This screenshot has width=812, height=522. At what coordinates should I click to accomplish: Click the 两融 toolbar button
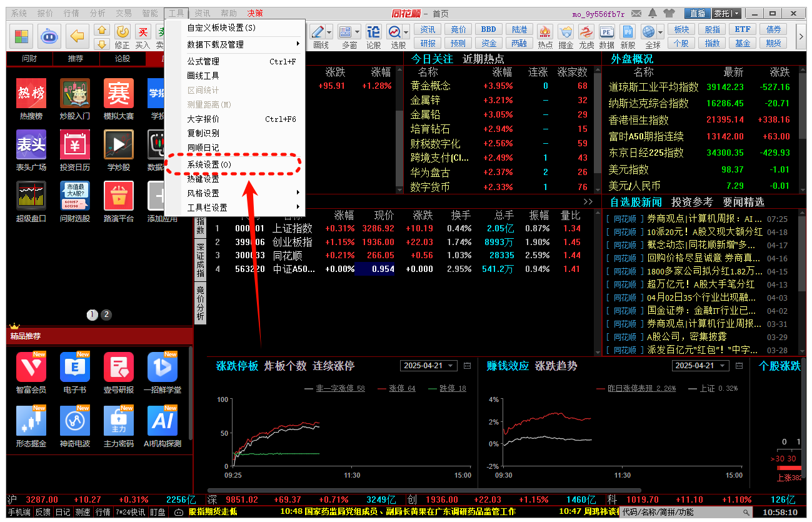point(519,43)
